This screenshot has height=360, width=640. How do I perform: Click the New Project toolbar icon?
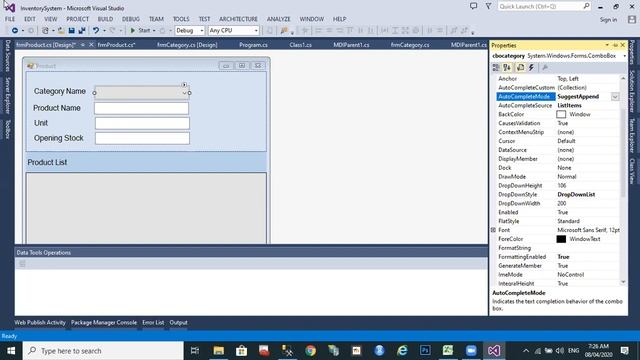point(45,31)
